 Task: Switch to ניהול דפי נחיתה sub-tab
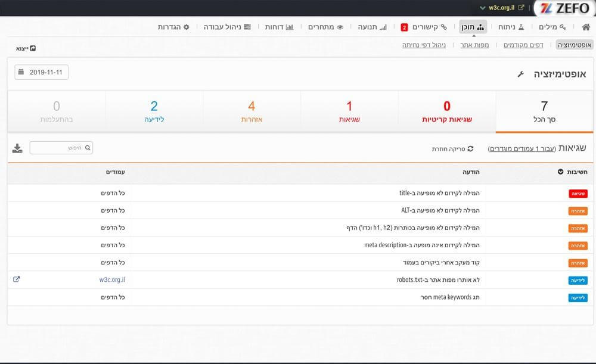[x=424, y=45]
